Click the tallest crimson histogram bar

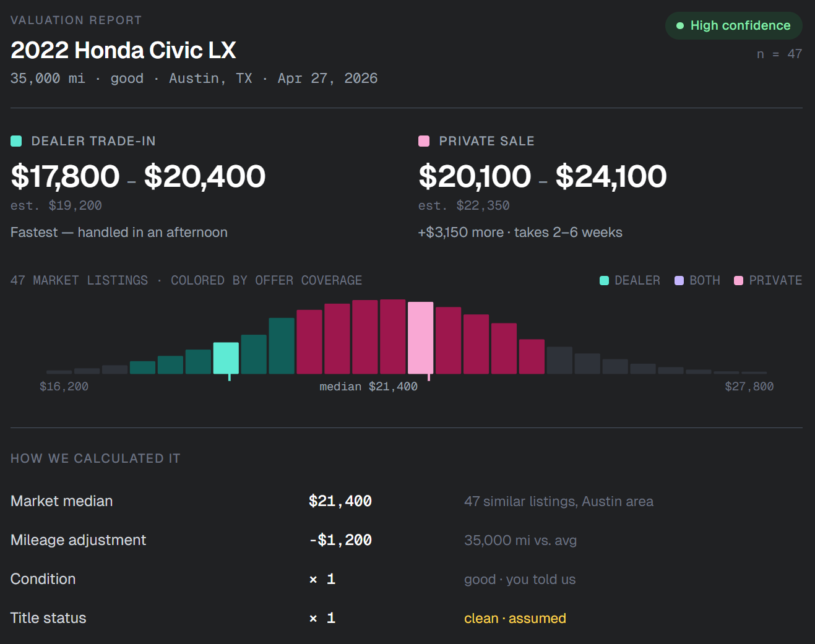pos(393,337)
